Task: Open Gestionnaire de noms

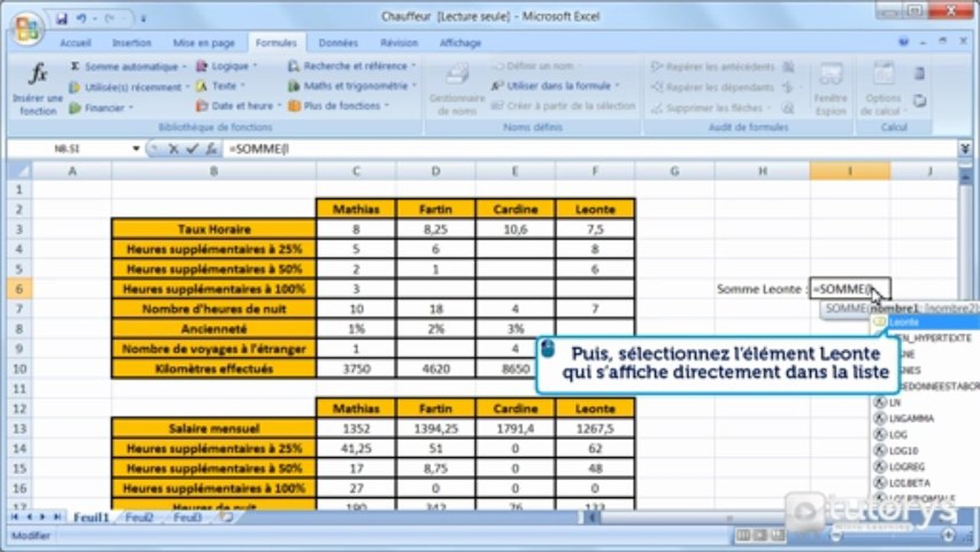Action: click(x=457, y=88)
